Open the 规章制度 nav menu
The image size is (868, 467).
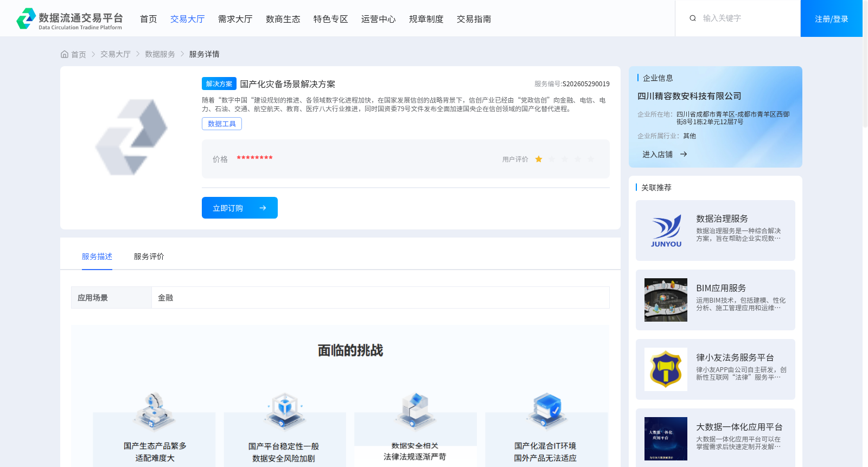(x=426, y=19)
